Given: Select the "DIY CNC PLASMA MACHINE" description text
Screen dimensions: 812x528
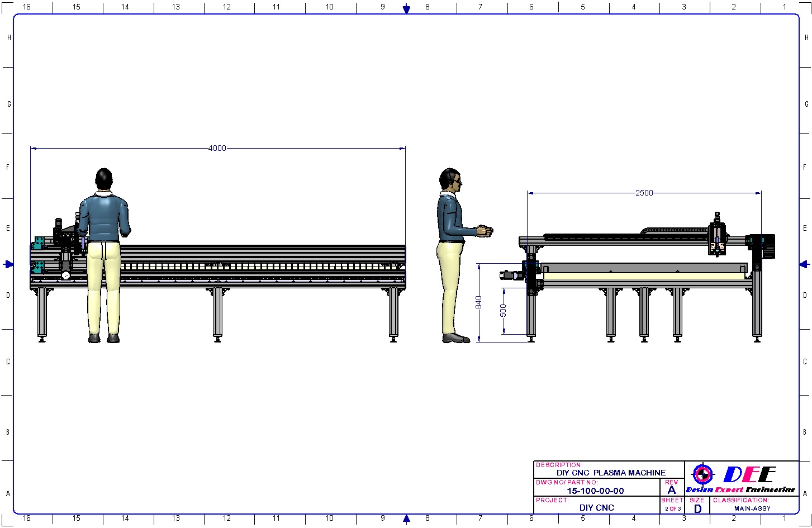Looking at the screenshot, I should point(611,473).
